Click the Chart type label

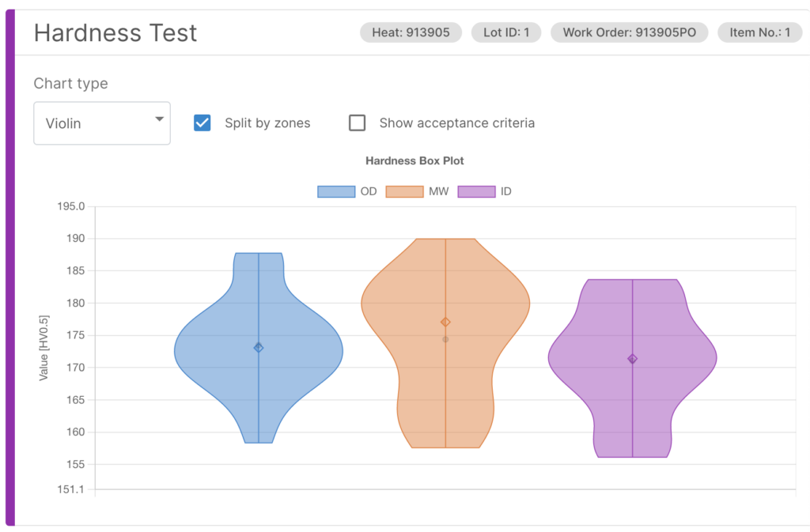pyautogui.click(x=70, y=84)
